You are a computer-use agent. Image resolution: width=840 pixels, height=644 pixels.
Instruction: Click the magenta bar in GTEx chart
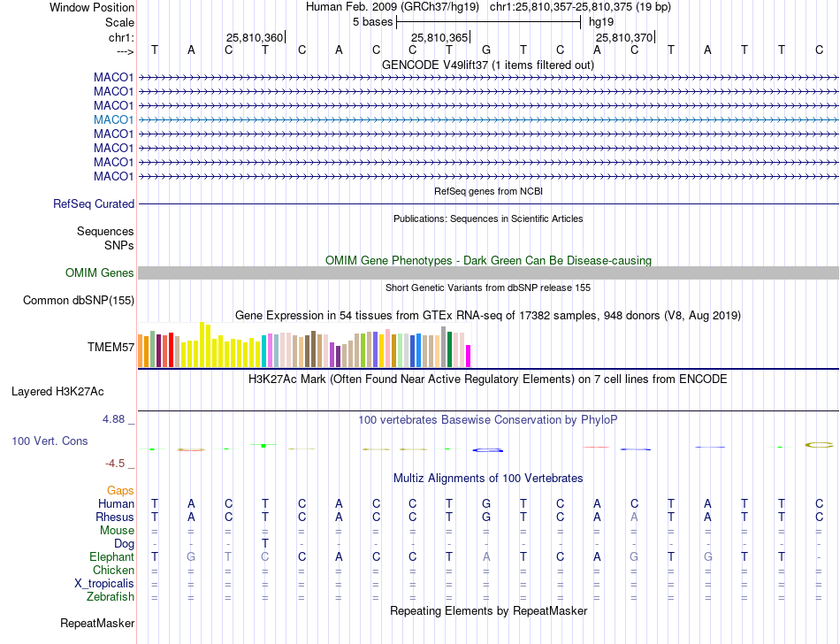pos(469,356)
